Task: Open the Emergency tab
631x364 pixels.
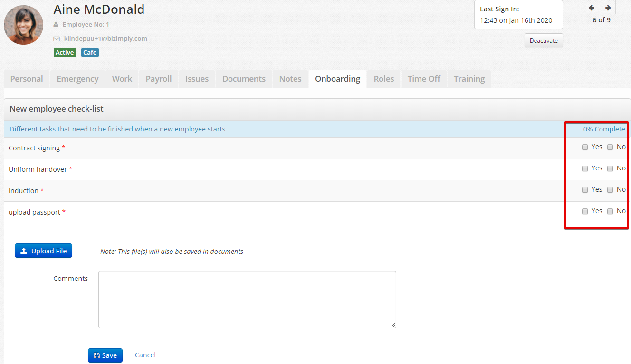Action: click(x=77, y=79)
